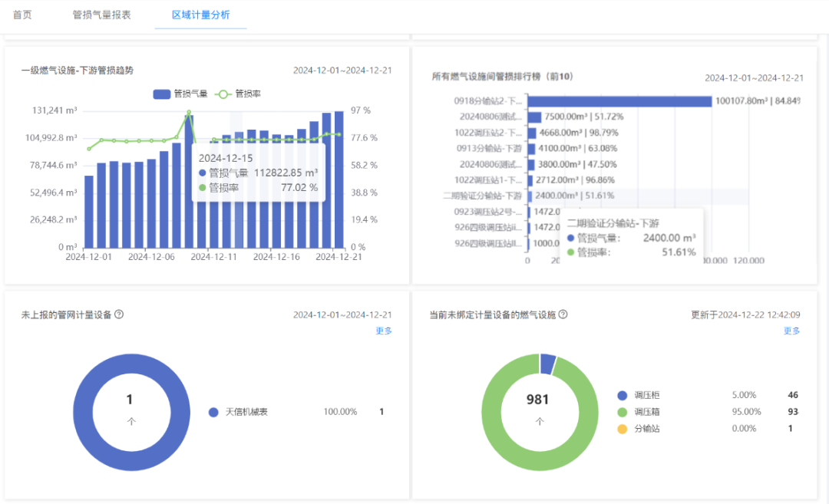Toggle 管损率 legend in trend chart

pyautogui.click(x=238, y=94)
